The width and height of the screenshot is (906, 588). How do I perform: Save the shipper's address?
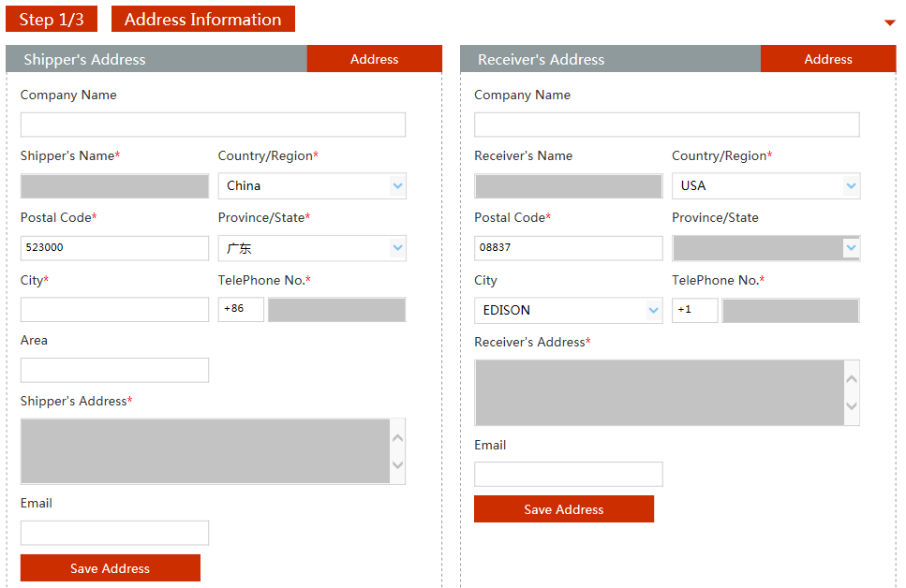point(111,568)
